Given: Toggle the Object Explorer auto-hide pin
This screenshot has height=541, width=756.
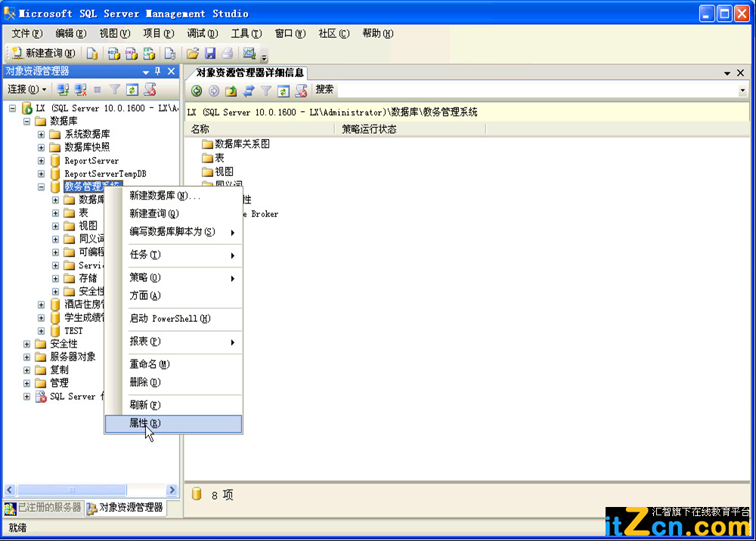Looking at the screenshot, I should coord(158,71).
